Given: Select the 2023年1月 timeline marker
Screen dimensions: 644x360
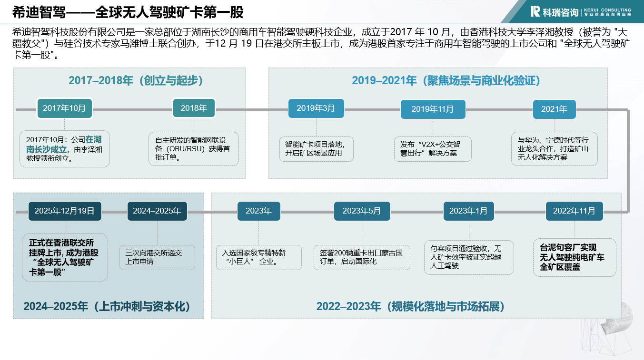Looking at the screenshot, I should (x=468, y=211).
